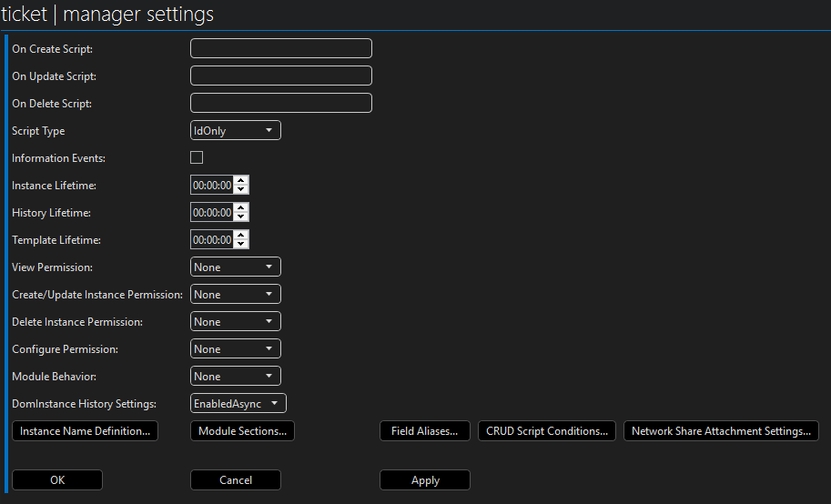831x504 pixels.
Task: Open Network Share Attachment Settings
Action: coord(721,431)
